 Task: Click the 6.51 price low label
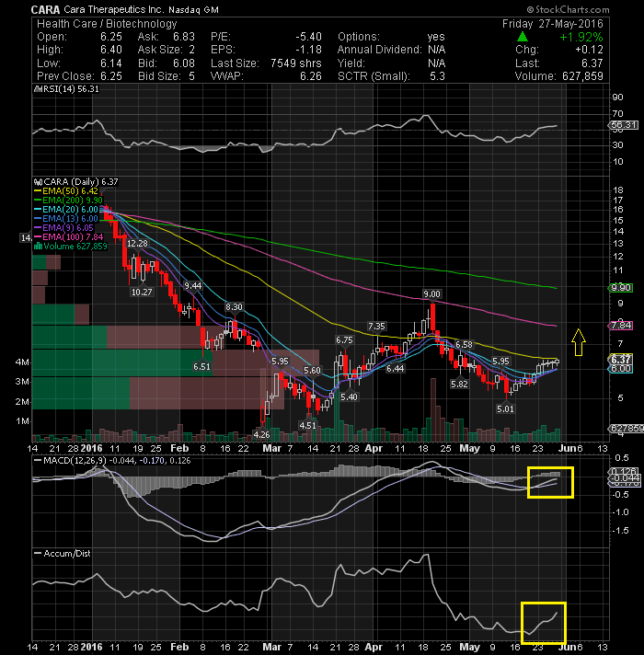click(x=201, y=366)
